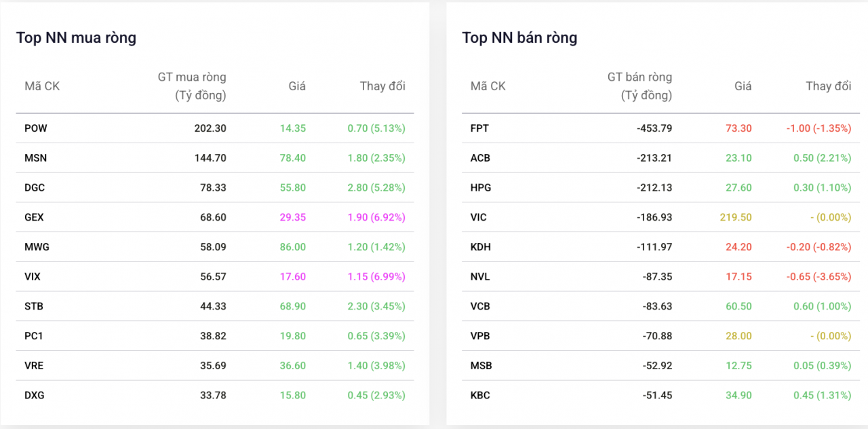Click POW net buy value 202.30
This screenshot has height=429, width=868.
pyautogui.click(x=210, y=128)
